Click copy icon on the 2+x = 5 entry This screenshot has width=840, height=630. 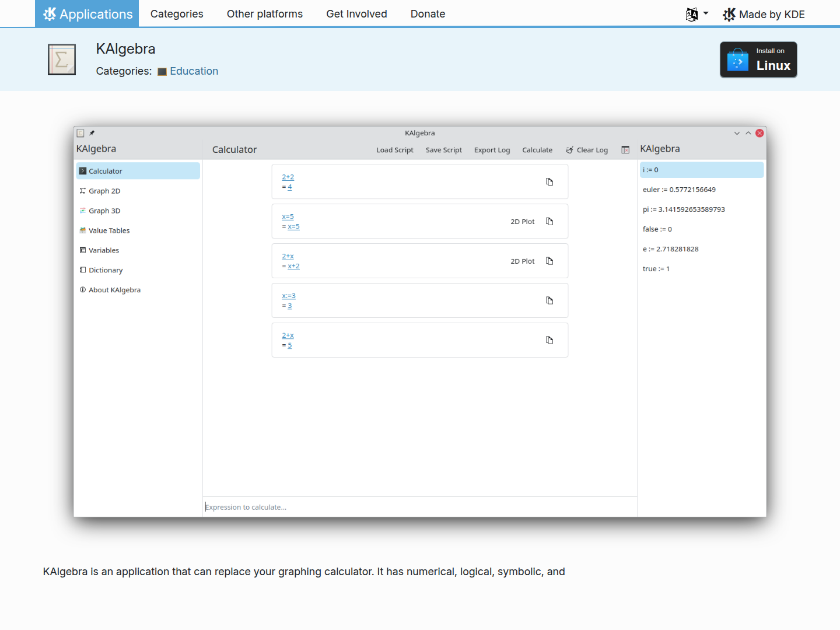pyautogui.click(x=549, y=341)
